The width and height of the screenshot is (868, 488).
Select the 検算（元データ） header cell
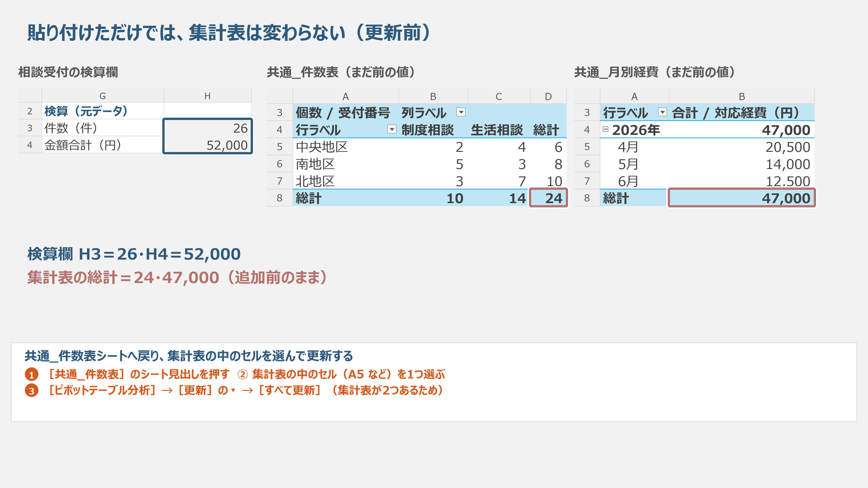coord(103,111)
